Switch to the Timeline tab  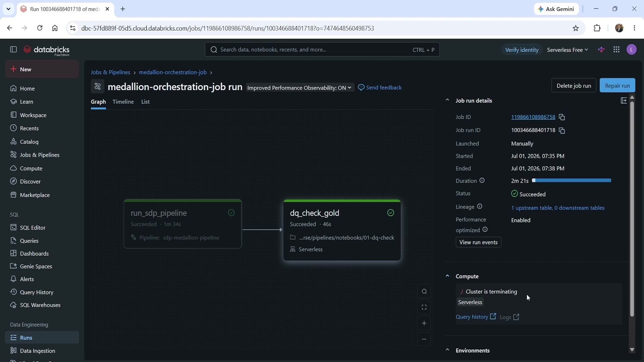(123, 102)
